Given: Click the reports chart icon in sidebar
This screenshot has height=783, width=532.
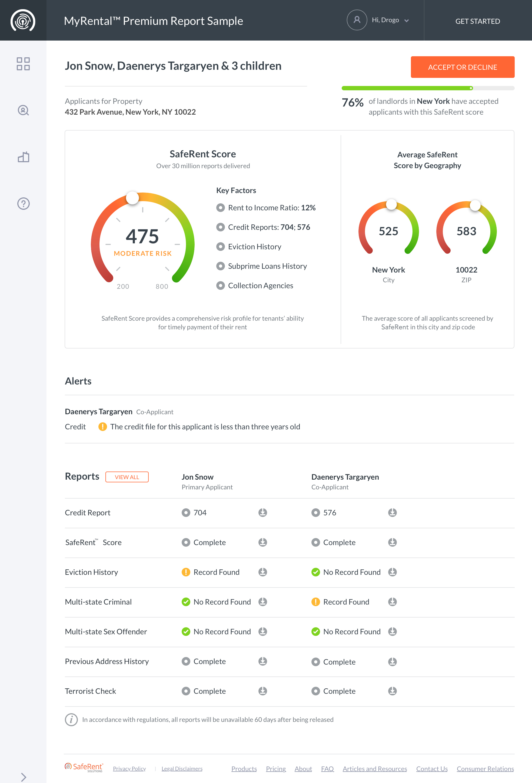Looking at the screenshot, I should [x=23, y=157].
